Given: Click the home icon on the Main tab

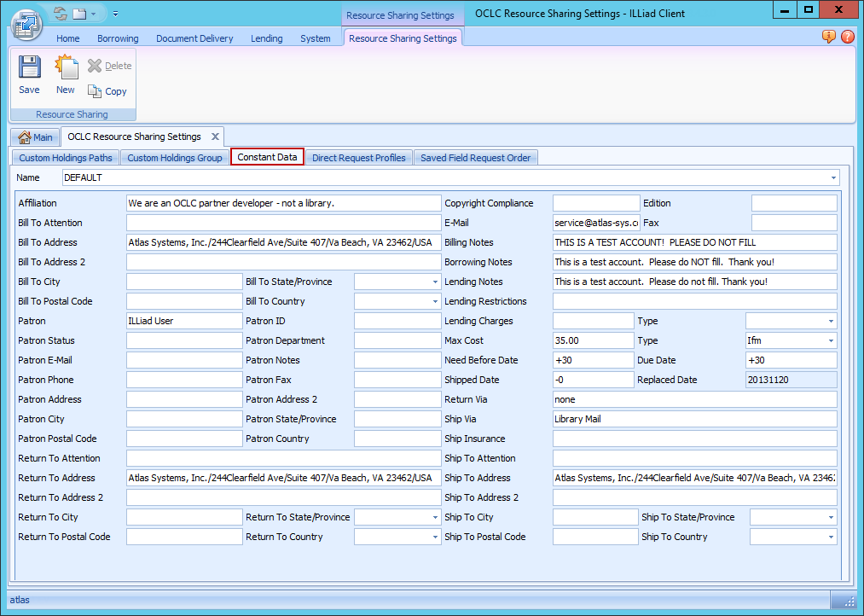Looking at the screenshot, I should pos(24,137).
